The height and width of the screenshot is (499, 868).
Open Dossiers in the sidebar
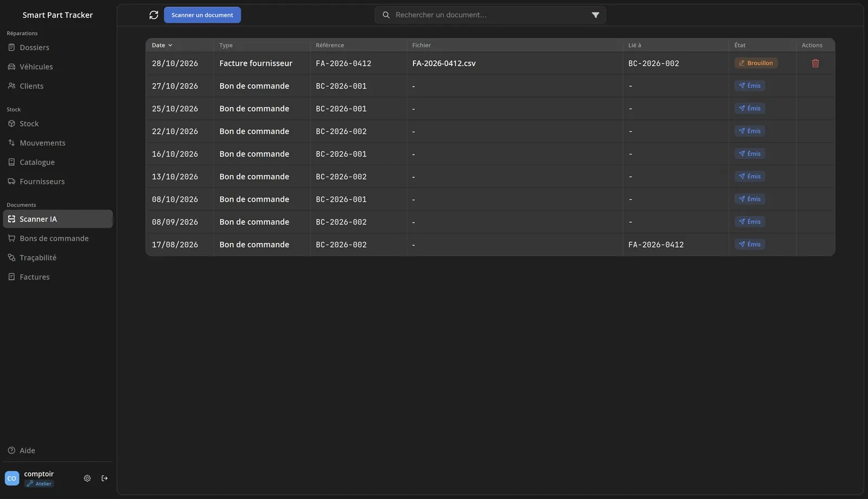point(58,48)
